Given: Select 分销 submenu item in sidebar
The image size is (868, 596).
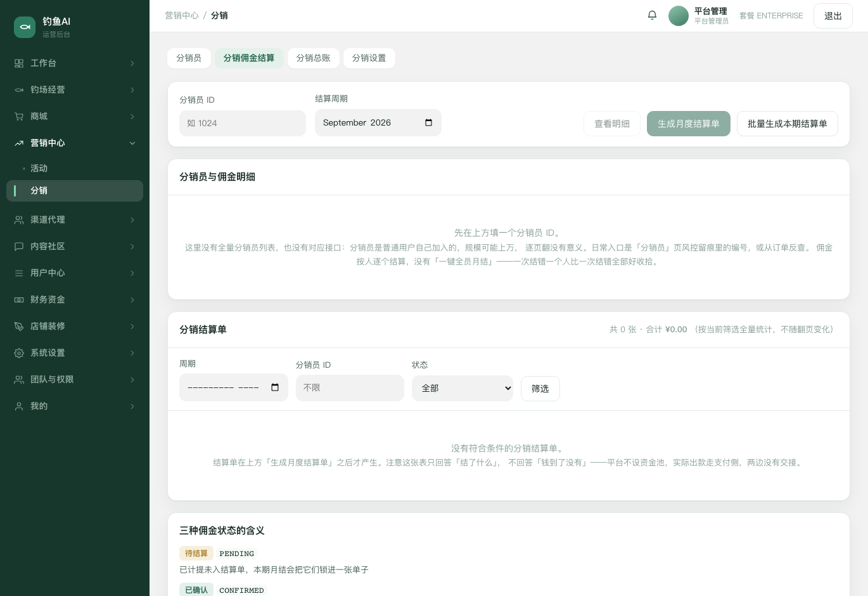Looking at the screenshot, I should 75,191.
